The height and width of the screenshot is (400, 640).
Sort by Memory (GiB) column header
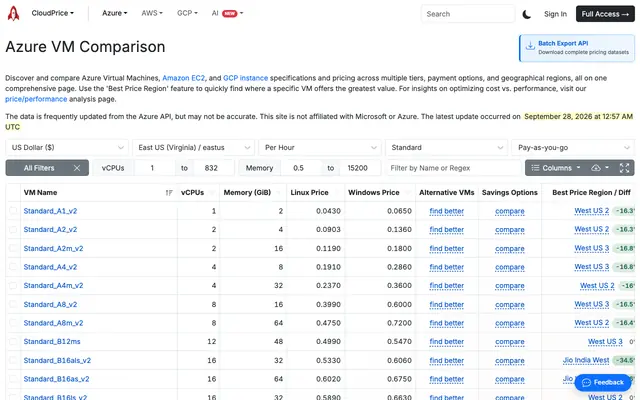click(x=253, y=193)
